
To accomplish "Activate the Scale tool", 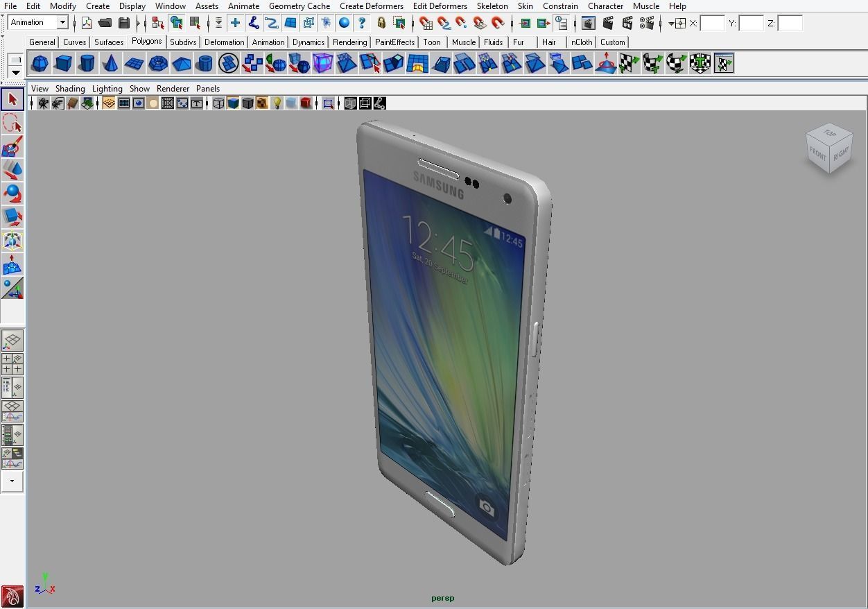I will tap(12, 217).
